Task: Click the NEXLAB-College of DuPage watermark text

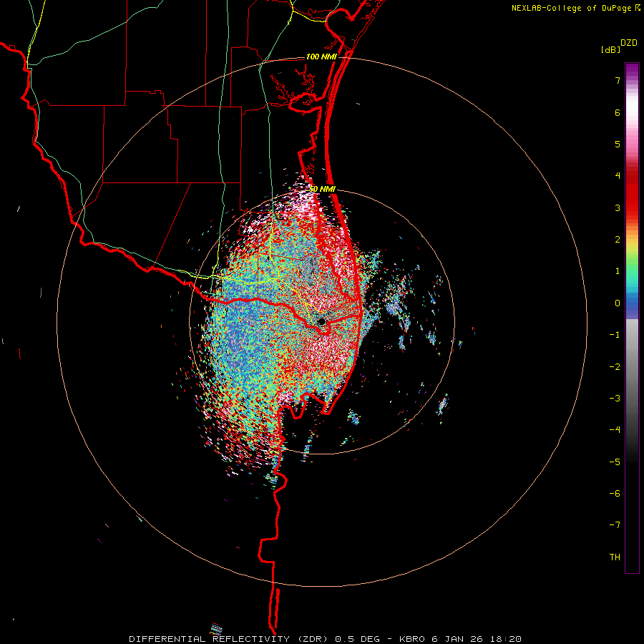Action: point(571,8)
